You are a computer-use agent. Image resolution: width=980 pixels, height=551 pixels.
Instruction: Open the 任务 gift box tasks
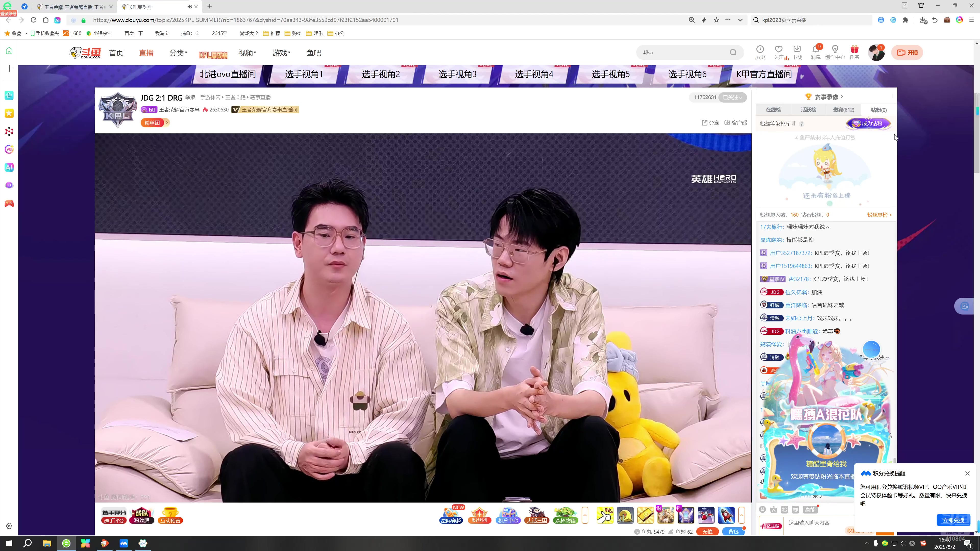pyautogui.click(x=854, y=53)
